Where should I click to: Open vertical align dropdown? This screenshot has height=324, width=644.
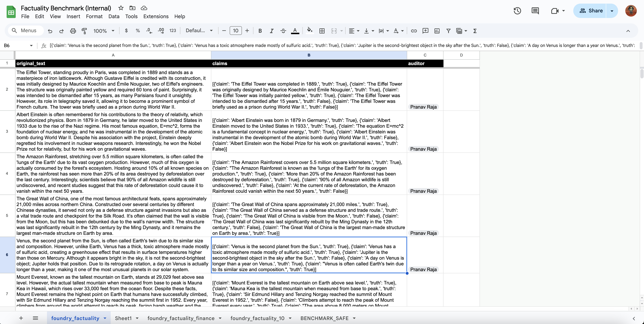[369, 31]
